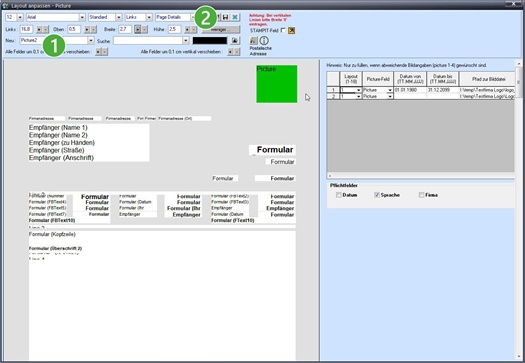
Task: Click the blue X cancel icon in toolbar
Action: point(235,17)
